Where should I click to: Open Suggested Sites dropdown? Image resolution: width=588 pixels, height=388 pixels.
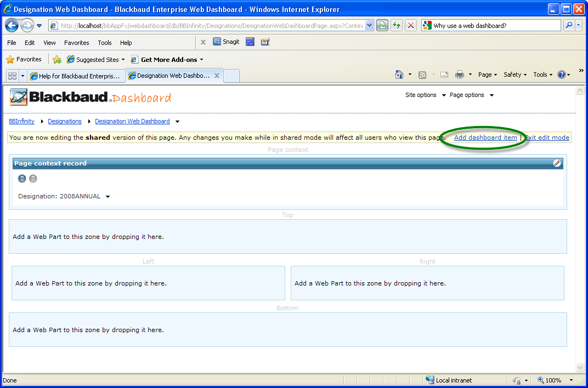[95, 60]
